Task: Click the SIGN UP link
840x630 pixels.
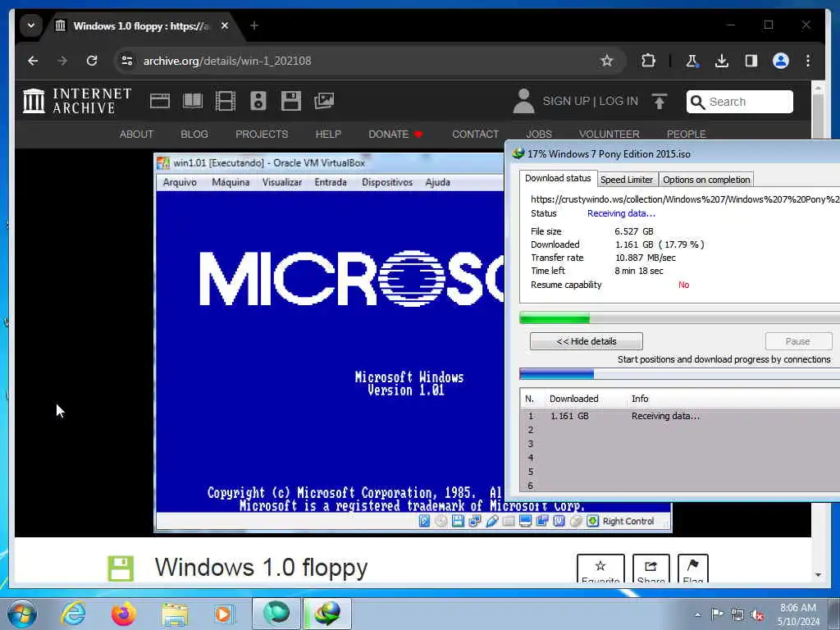Action: (x=566, y=101)
